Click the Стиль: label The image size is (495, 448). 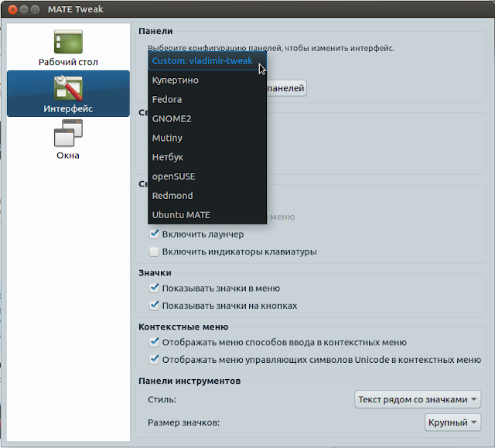click(162, 399)
